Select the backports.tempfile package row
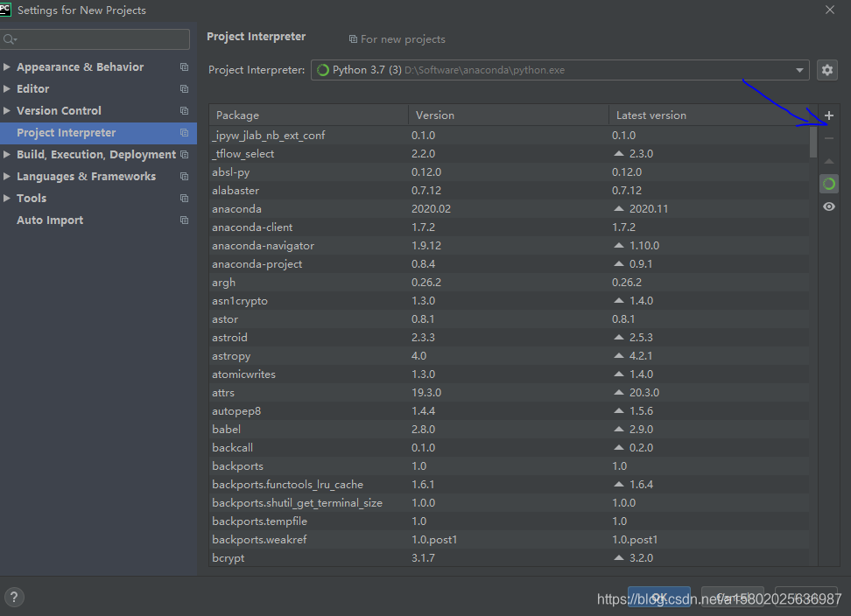 (x=509, y=521)
